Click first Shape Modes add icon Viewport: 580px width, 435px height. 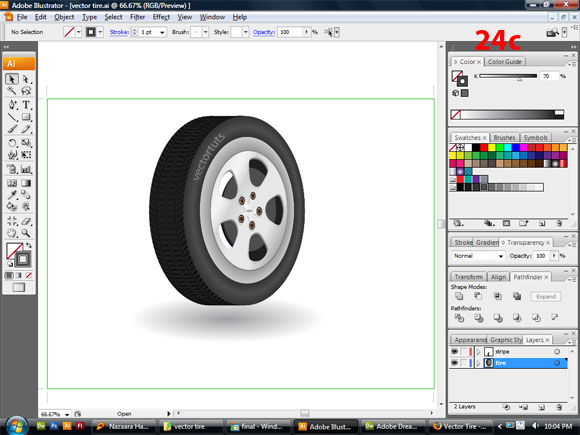[x=459, y=296]
